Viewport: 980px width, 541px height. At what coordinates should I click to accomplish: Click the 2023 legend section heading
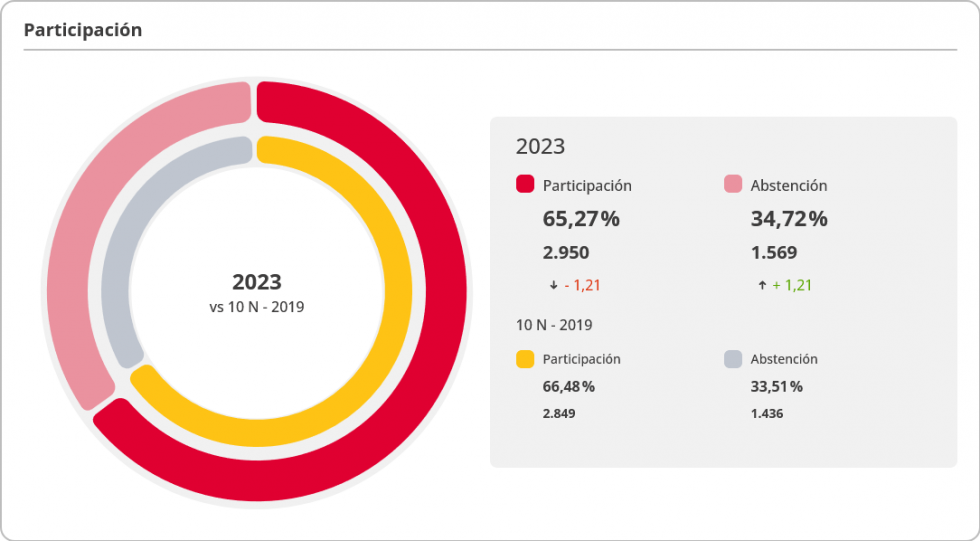[x=540, y=146]
